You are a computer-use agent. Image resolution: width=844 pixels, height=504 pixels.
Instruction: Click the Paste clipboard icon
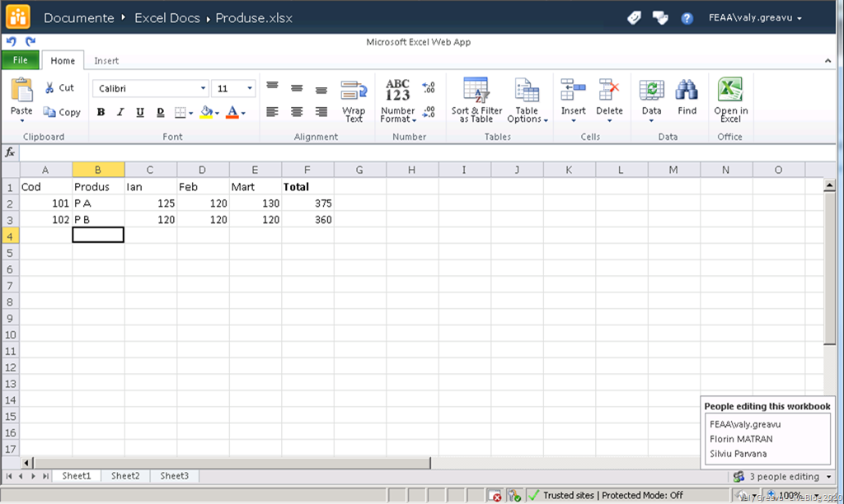tap(21, 91)
